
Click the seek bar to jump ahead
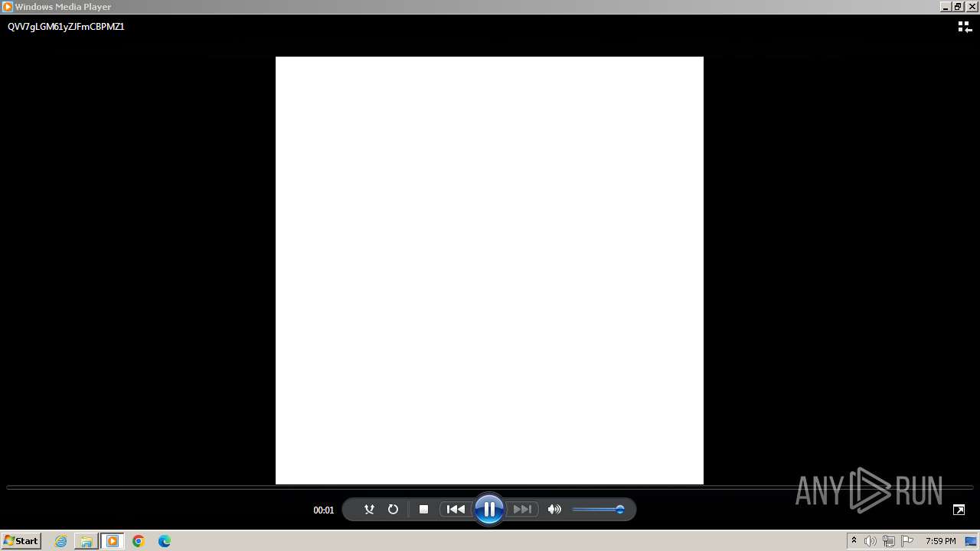pos(489,487)
